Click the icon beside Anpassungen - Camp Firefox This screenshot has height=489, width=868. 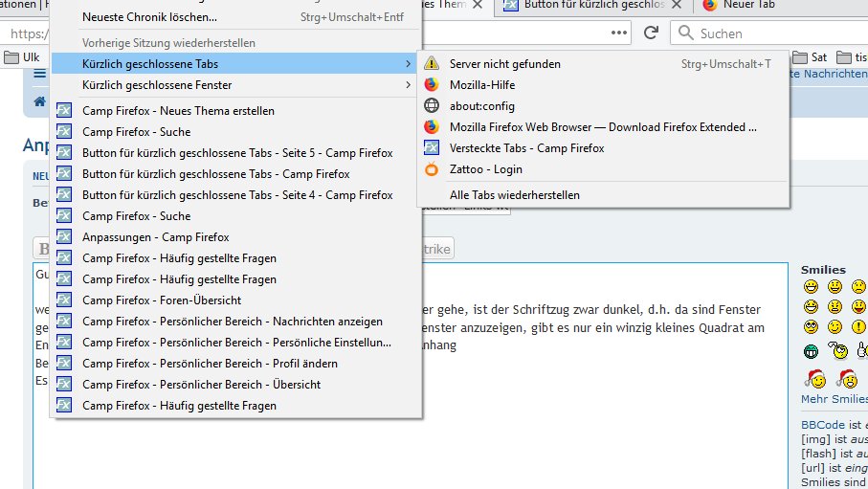click(64, 237)
